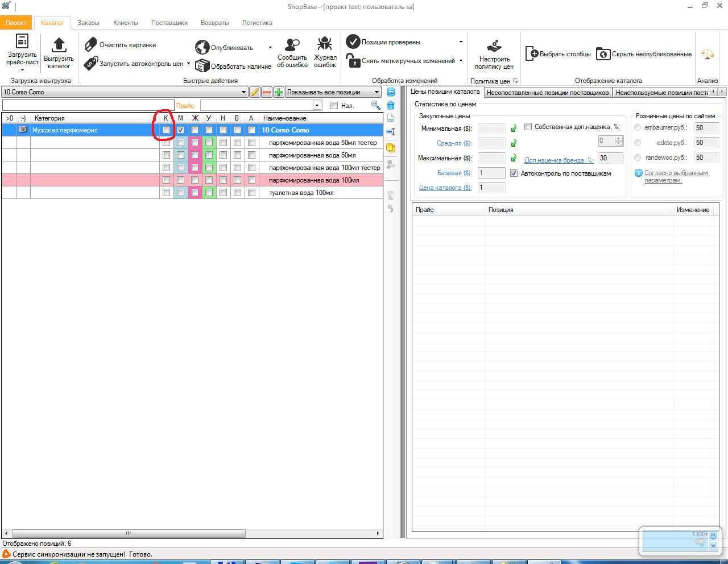Click green arrow next to Минимальная price
The width and height of the screenshot is (728, 564).
click(514, 128)
